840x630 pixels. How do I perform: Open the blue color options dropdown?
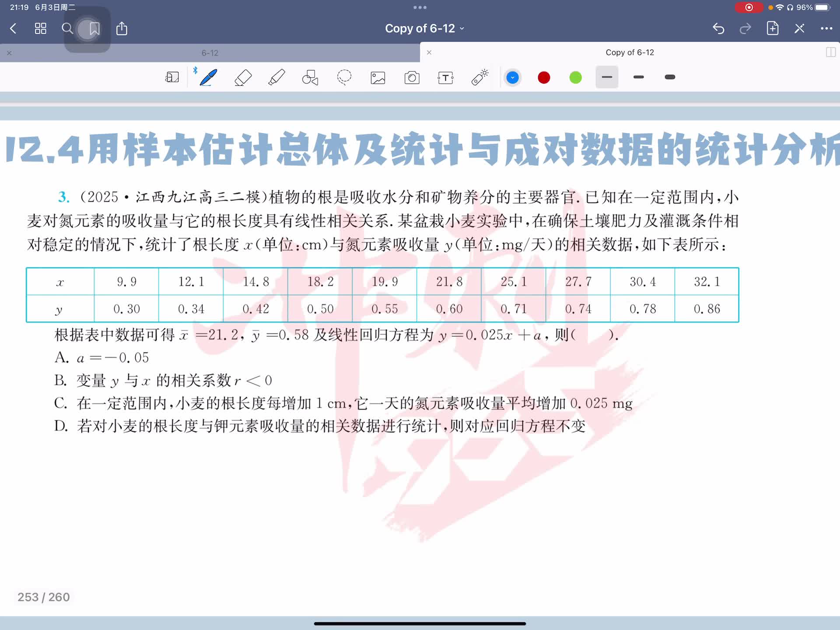tap(512, 77)
